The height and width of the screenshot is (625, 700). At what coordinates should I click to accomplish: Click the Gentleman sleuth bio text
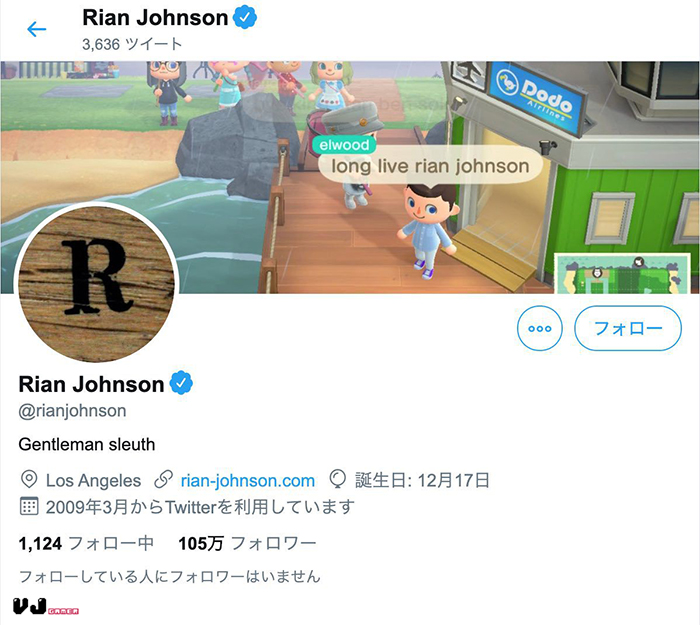click(87, 445)
